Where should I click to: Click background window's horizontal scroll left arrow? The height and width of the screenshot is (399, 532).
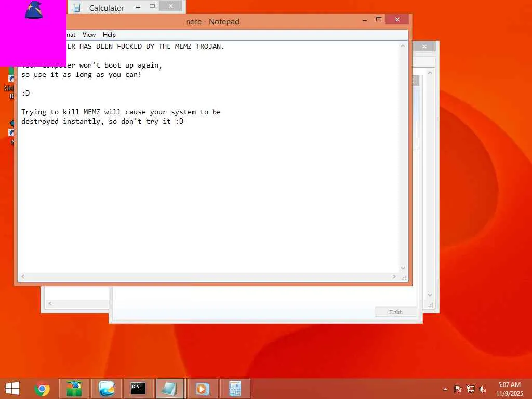click(50, 303)
